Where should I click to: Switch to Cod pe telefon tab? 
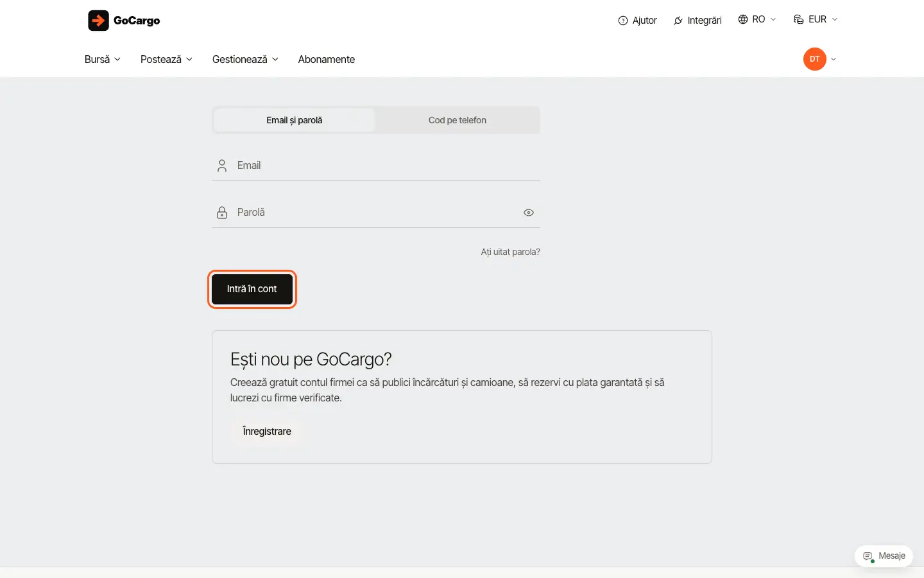pyautogui.click(x=458, y=120)
